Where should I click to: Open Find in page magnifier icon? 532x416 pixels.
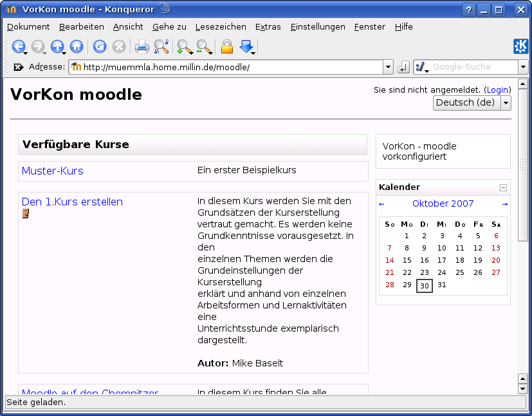(161, 46)
